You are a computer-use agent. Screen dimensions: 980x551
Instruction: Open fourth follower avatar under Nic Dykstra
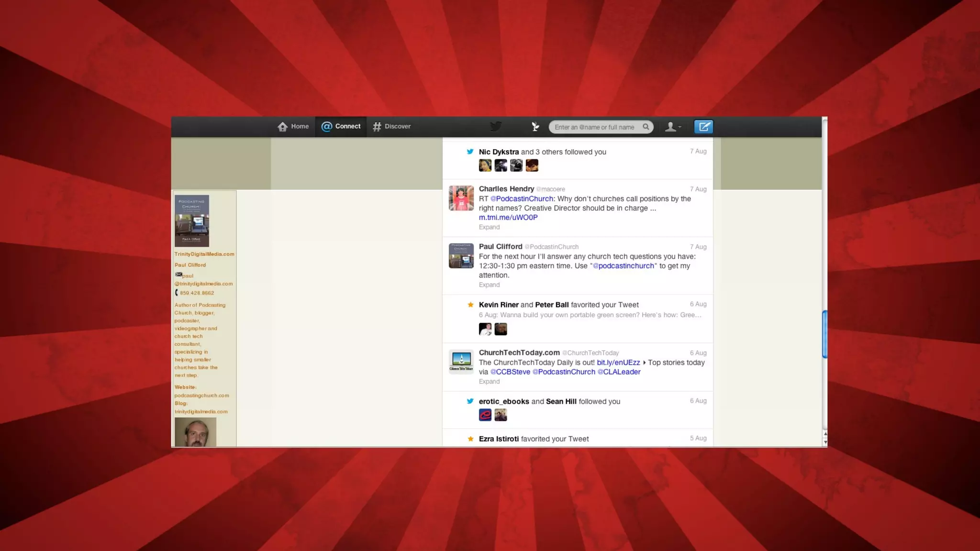[x=532, y=165]
